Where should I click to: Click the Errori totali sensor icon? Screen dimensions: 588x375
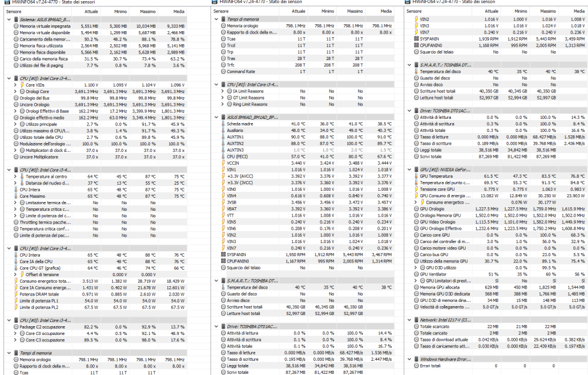[416, 366]
